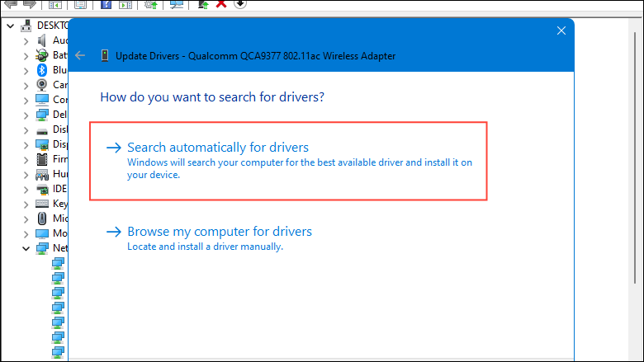Expand the Display adapters category chevron
The height and width of the screenshot is (362, 644).
pyautogui.click(x=26, y=145)
